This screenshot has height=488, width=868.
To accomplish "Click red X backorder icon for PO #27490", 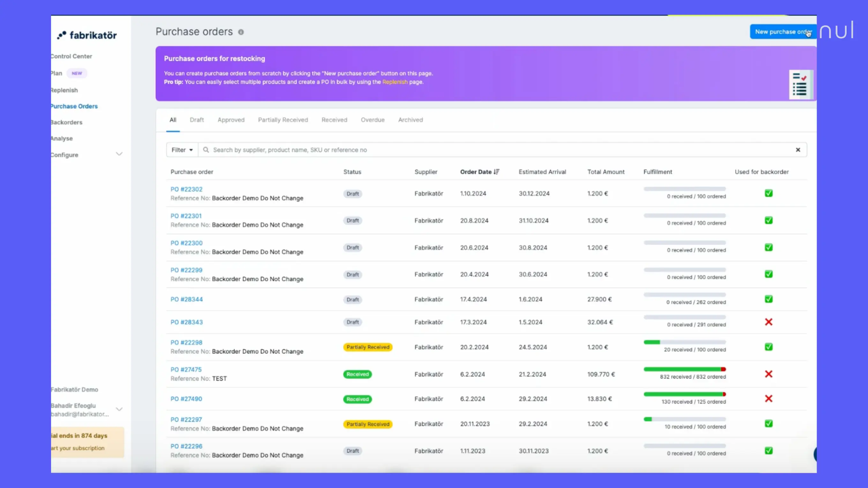I will tap(769, 399).
